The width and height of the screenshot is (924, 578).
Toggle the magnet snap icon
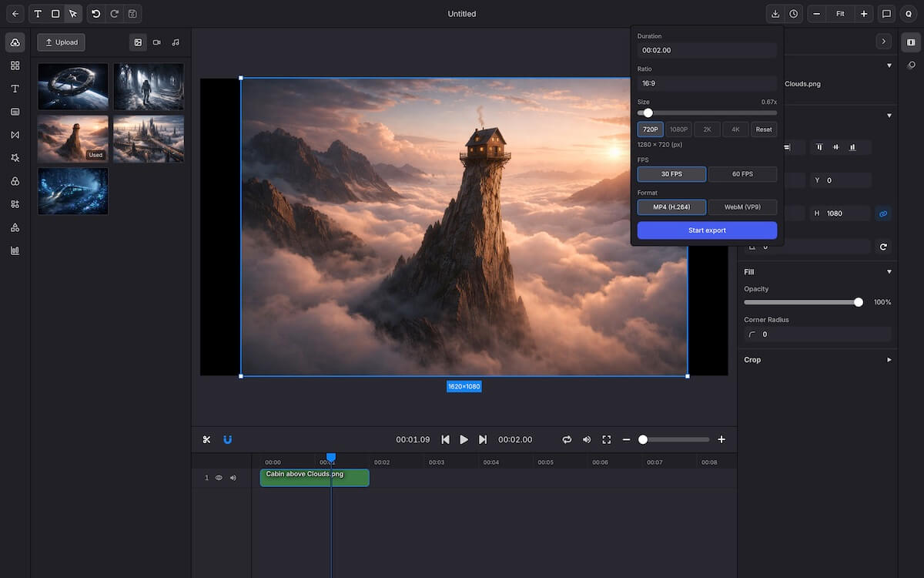coord(227,439)
